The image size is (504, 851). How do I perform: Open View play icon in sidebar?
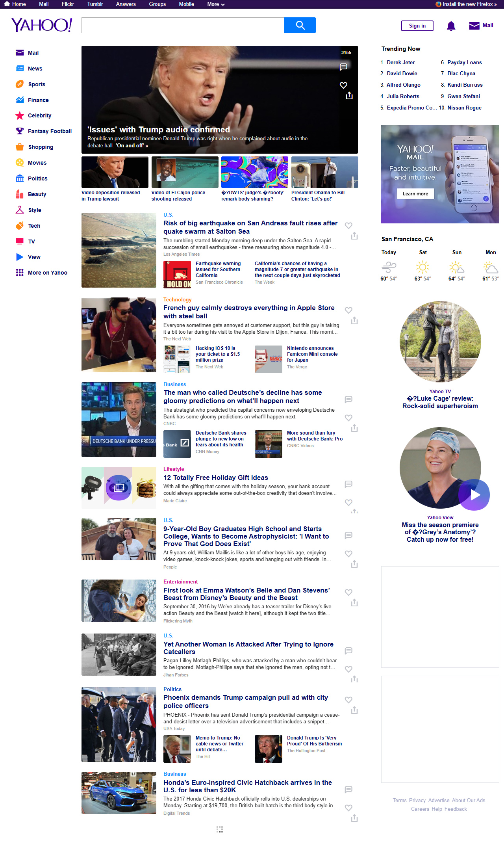tap(20, 257)
